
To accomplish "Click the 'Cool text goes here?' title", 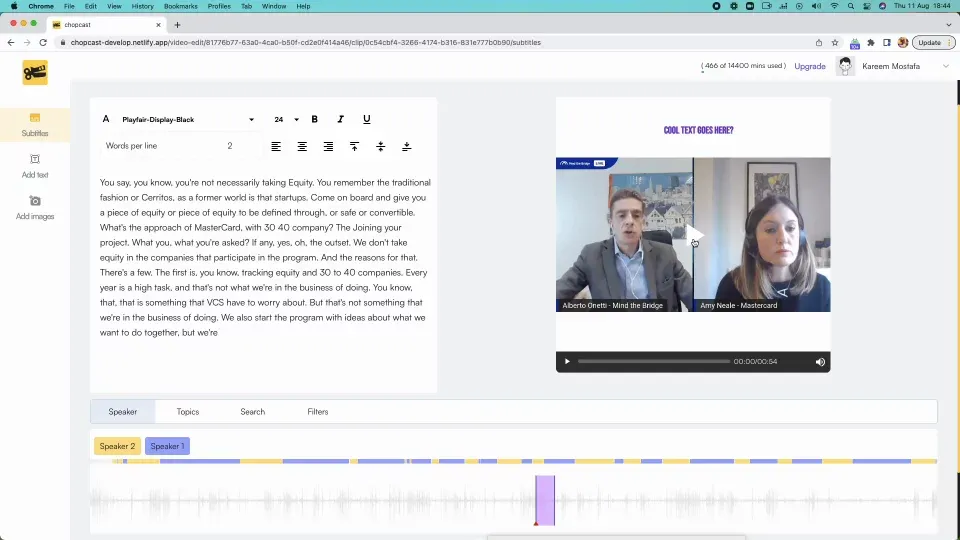I will click(698, 130).
